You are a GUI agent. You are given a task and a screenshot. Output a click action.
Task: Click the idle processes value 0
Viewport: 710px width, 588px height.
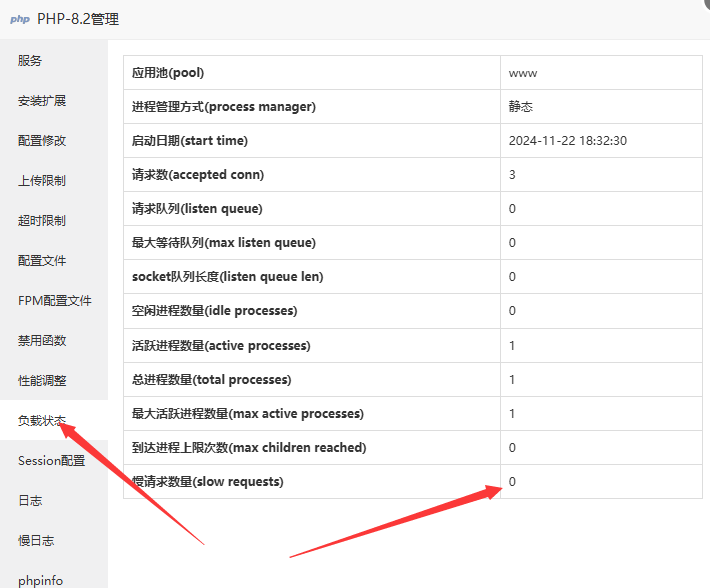(512, 311)
